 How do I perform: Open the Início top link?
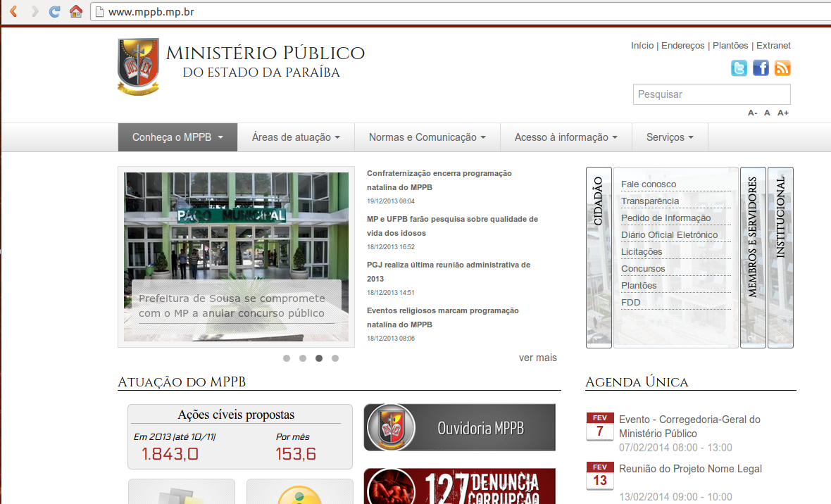click(642, 46)
